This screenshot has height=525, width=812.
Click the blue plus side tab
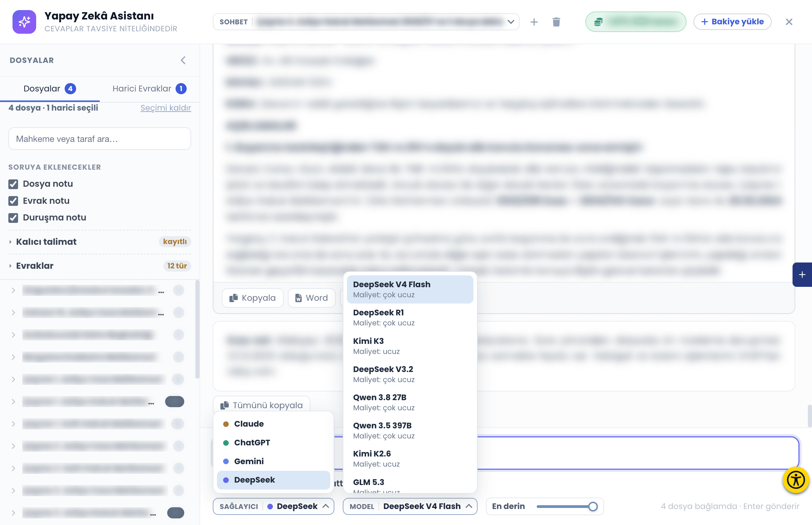802,275
